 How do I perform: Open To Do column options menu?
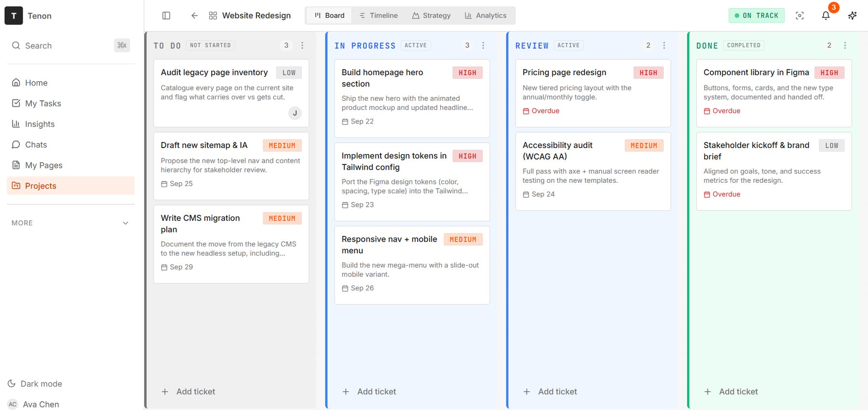(x=302, y=45)
